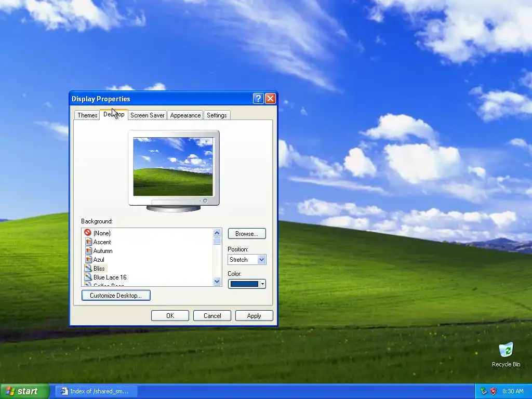Select "Ascent" in the background list
This screenshot has height=399, width=532.
[x=102, y=242]
